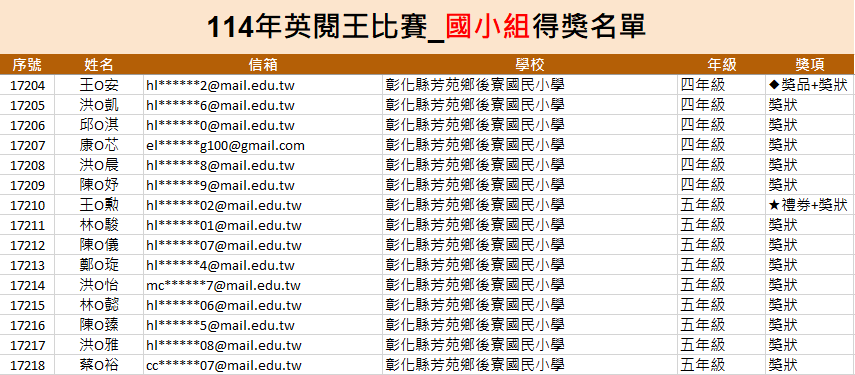Select serial number cell 17216
855x375 pixels.
click(x=27, y=325)
